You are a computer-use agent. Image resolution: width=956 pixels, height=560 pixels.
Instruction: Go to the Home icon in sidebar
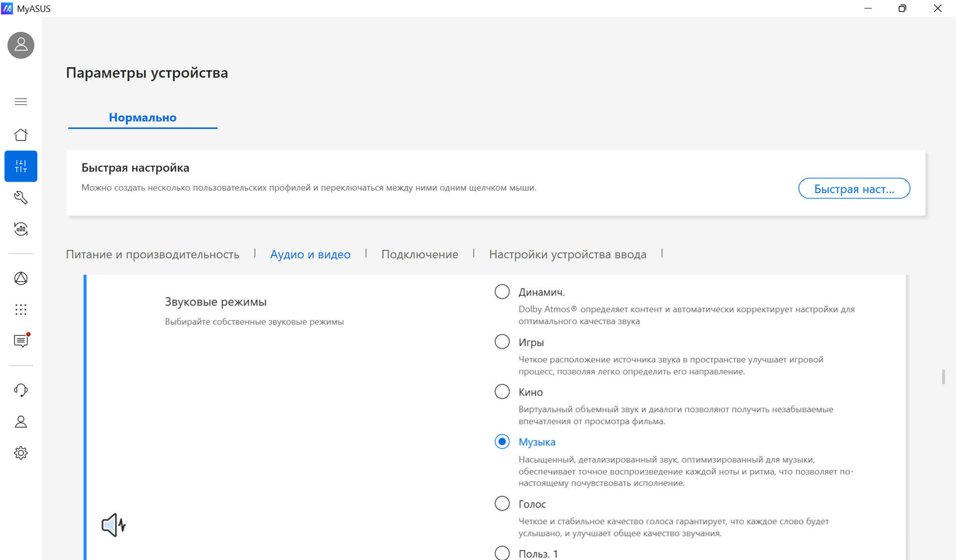click(x=21, y=135)
